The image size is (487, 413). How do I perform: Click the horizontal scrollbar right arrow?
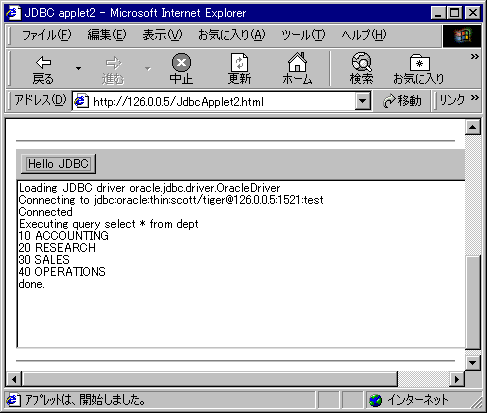click(x=457, y=379)
